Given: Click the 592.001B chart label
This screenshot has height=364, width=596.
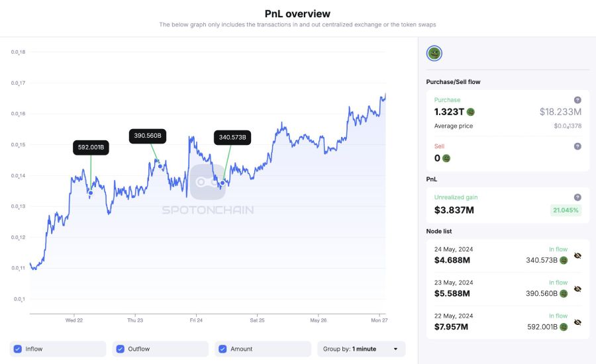Looking at the screenshot, I should [91, 148].
